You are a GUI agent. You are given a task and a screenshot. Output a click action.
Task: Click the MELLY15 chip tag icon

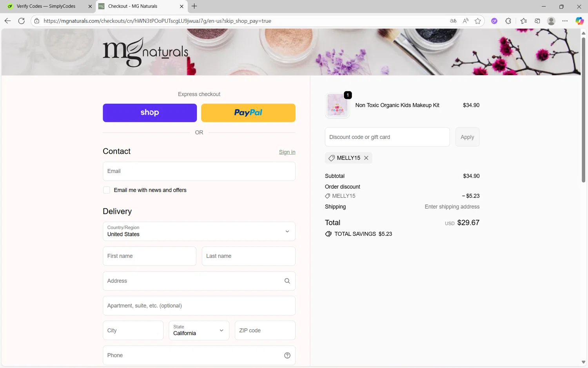pos(332,158)
